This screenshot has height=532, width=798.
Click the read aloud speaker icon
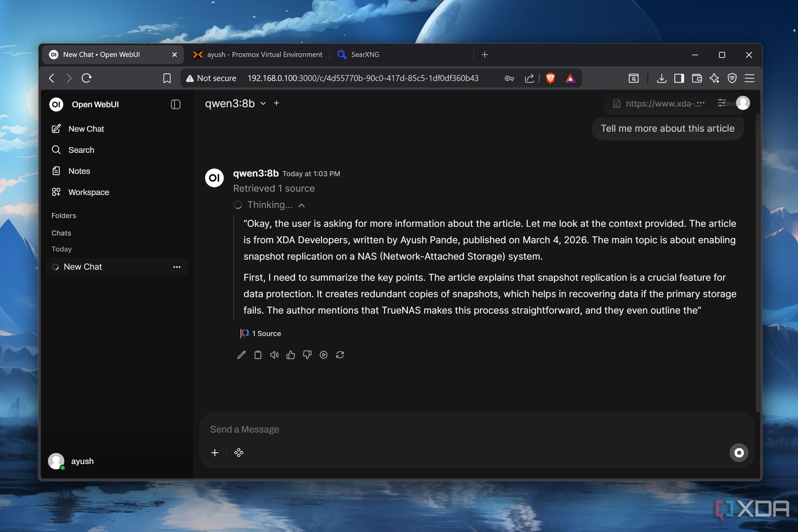[x=274, y=355]
